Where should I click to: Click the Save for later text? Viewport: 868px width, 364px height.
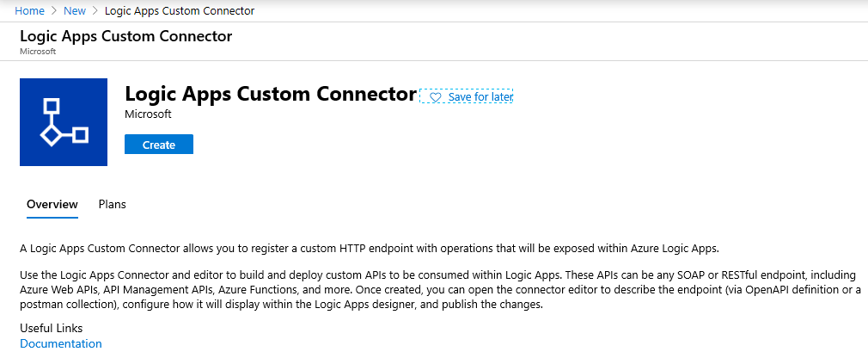coord(480,97)
